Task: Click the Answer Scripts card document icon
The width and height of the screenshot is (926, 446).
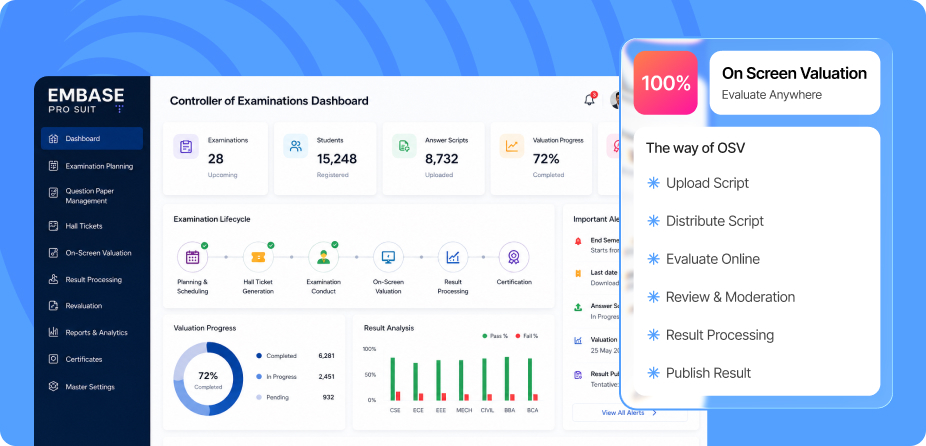Action: [404, 146]
